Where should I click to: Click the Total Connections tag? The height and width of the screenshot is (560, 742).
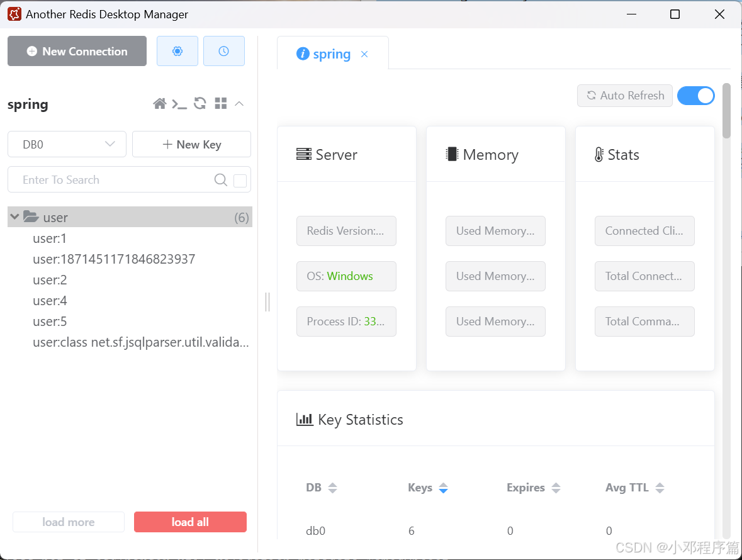(x=644, y=276)
